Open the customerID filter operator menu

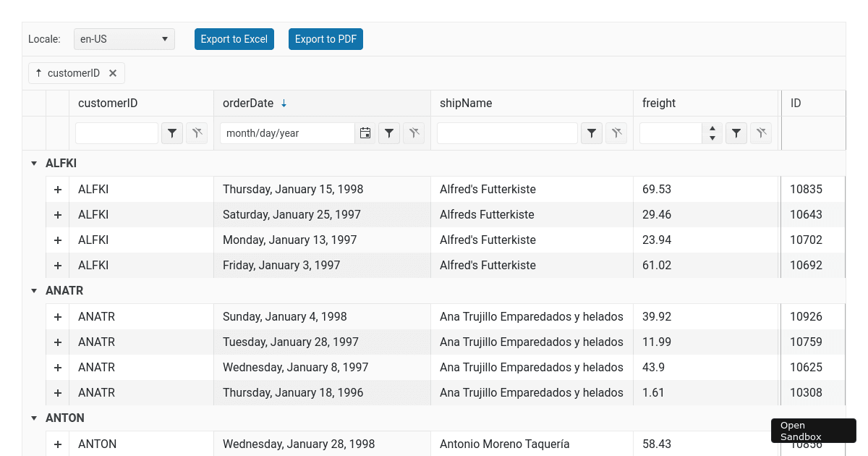(172, 133)
